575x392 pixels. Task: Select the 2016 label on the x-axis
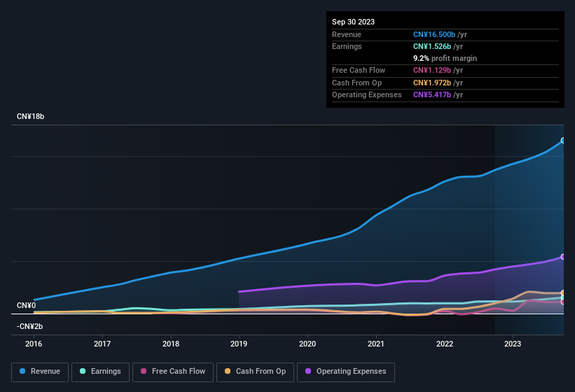tap(34, 344)
